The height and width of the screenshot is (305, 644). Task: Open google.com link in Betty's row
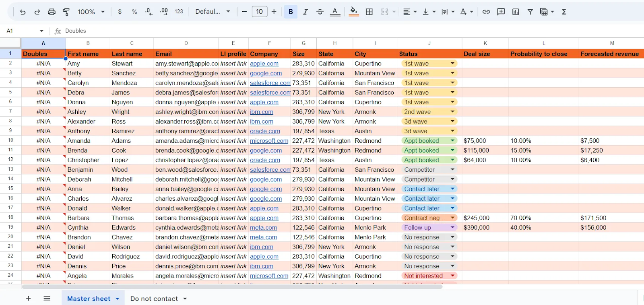pyautogui.click(x=266, y=73)
